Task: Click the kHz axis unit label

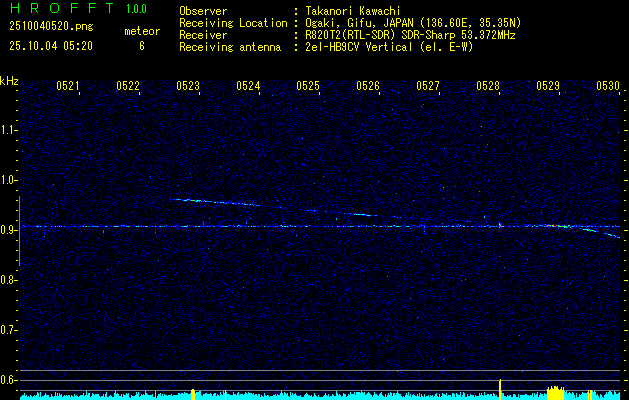Action: 9,80
